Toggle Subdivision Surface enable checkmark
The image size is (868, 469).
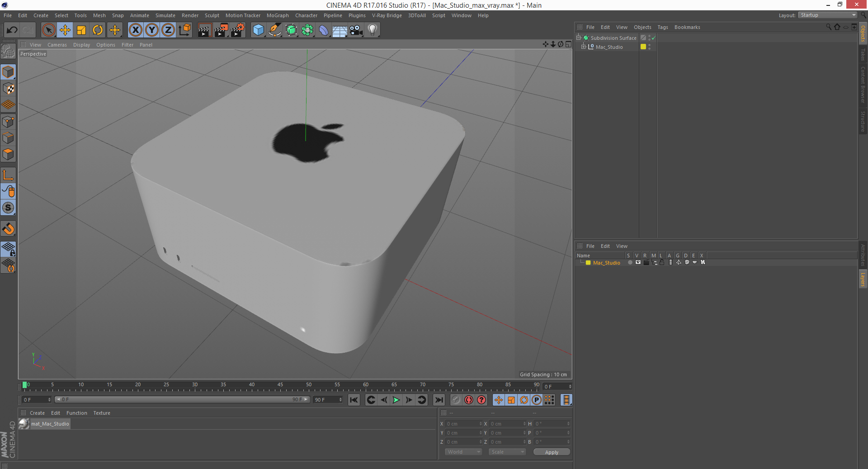(x=653, y=38)
